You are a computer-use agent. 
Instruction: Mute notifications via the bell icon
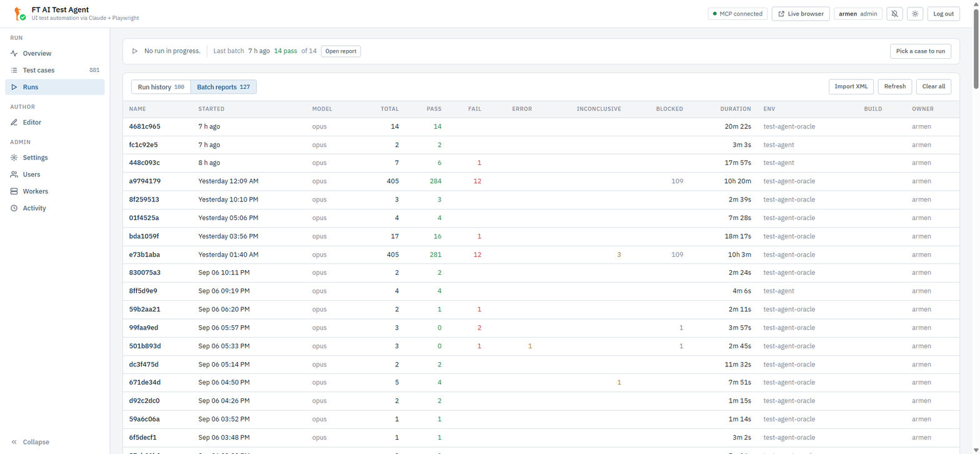point(894,14)
